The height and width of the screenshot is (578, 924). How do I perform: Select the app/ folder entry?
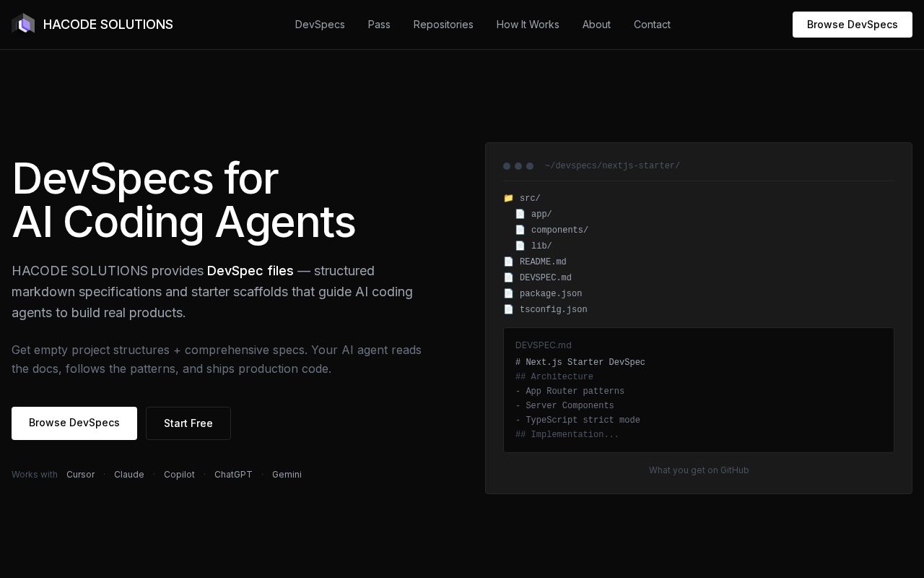click(541, 215)
